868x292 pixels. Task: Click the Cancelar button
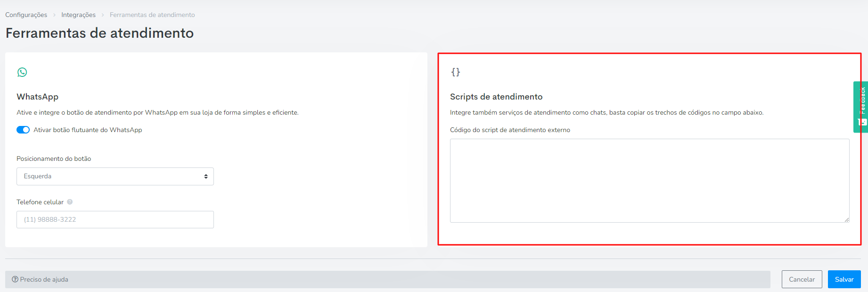click(802, 279)
